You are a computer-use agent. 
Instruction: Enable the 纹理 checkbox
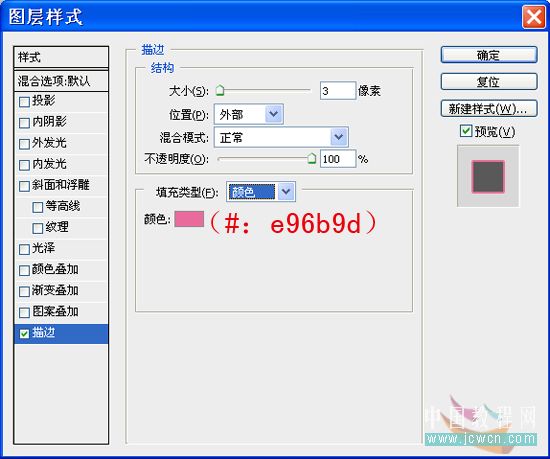point(38,228)
